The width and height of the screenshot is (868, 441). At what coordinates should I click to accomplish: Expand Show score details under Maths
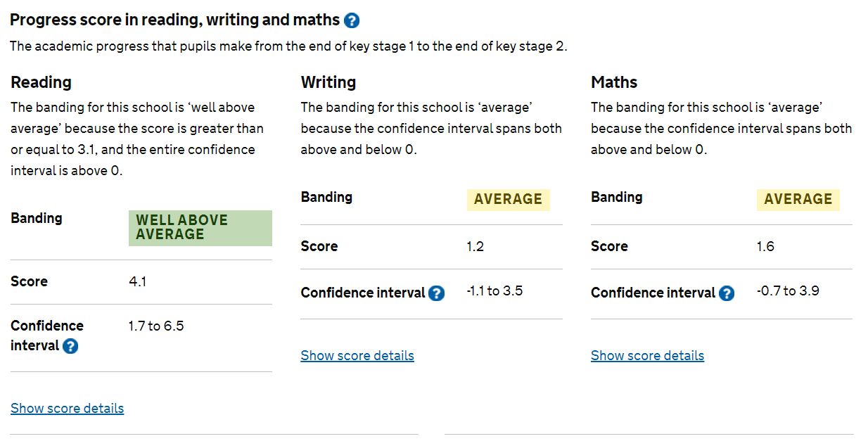(x=647, y=356)
